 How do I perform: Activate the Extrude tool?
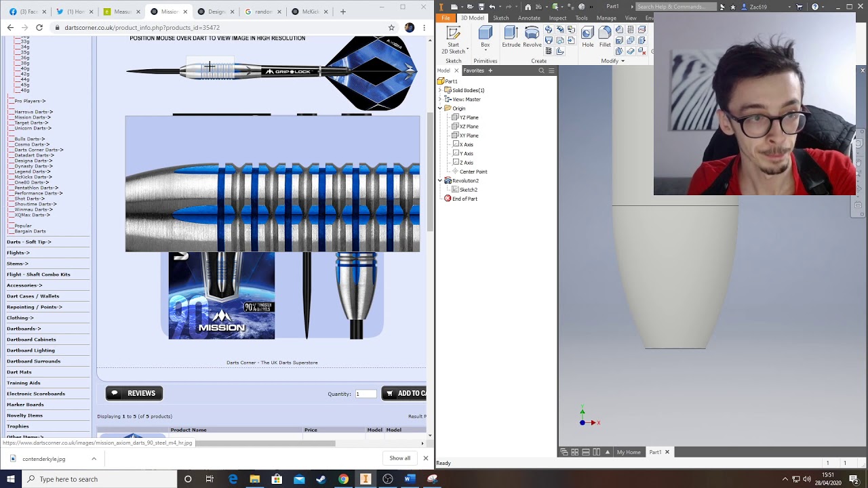pyautogui.click(x=511, y=37)
